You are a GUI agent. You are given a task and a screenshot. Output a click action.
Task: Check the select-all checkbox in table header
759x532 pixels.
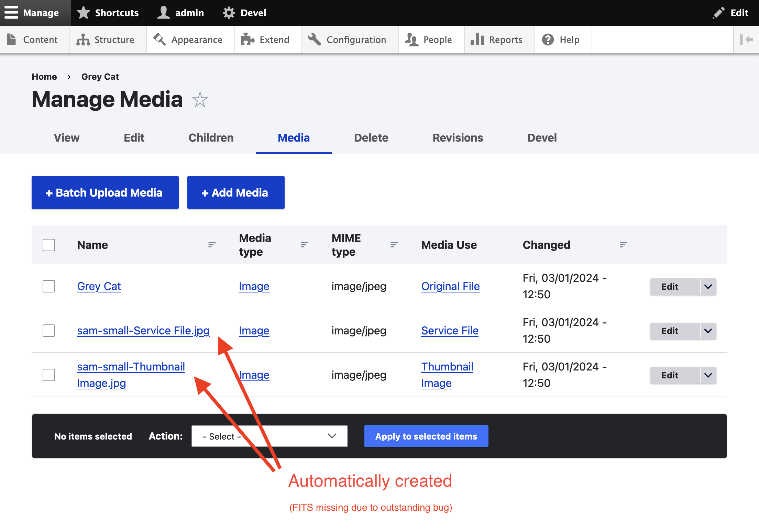coord(48,245)
